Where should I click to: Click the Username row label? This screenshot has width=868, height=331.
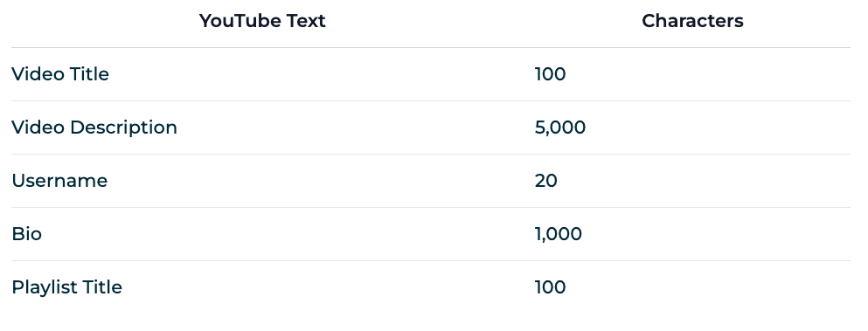click(59, 181)
